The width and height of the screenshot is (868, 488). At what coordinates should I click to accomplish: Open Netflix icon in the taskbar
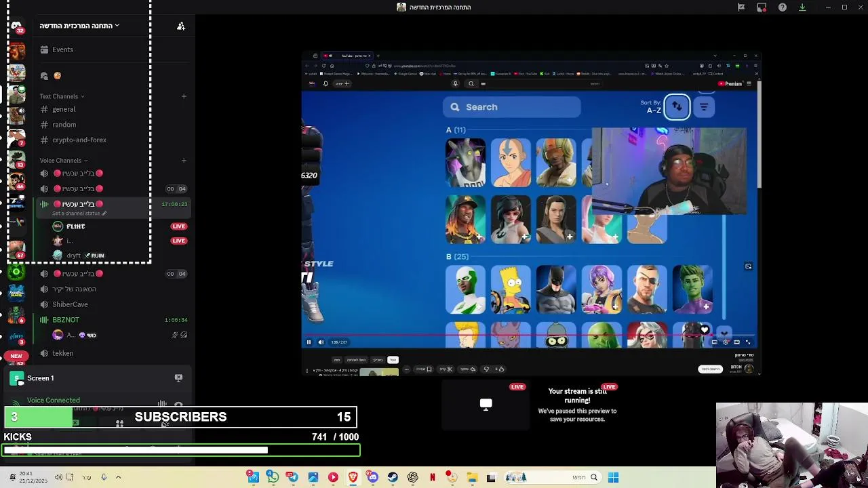[432, 477]
